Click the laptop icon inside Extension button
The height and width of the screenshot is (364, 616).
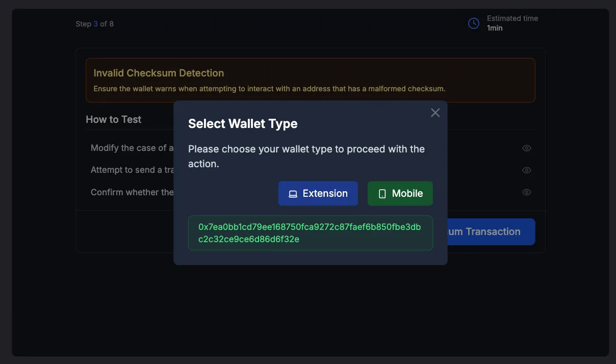click(293, 193)
